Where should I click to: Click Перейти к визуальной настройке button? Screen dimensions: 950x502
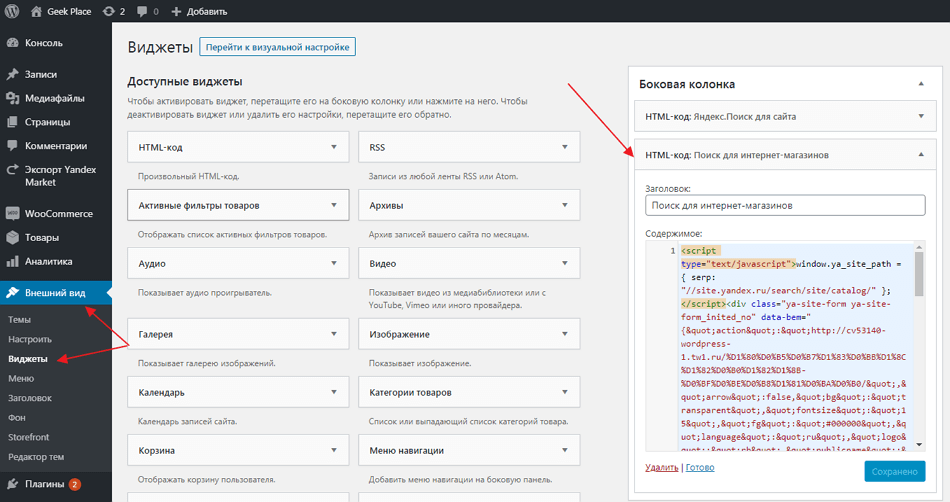(277, 47)
